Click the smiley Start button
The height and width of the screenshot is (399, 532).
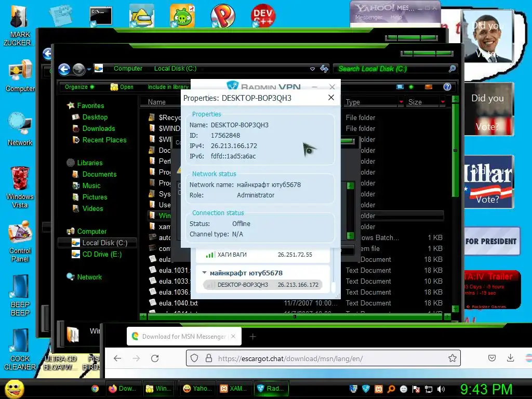(x=14, y=389)
